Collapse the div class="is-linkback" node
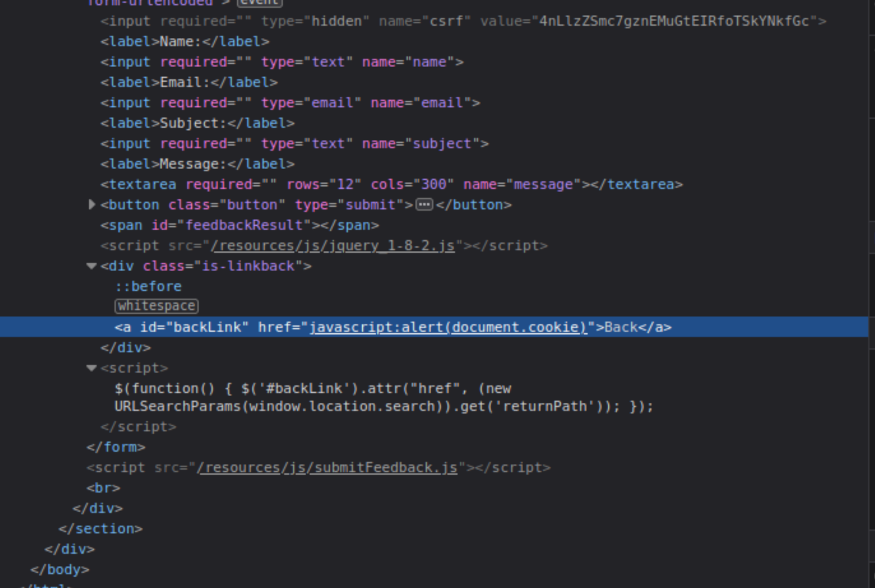This screenshot has height=588, width=875. (x=91, y=266)
